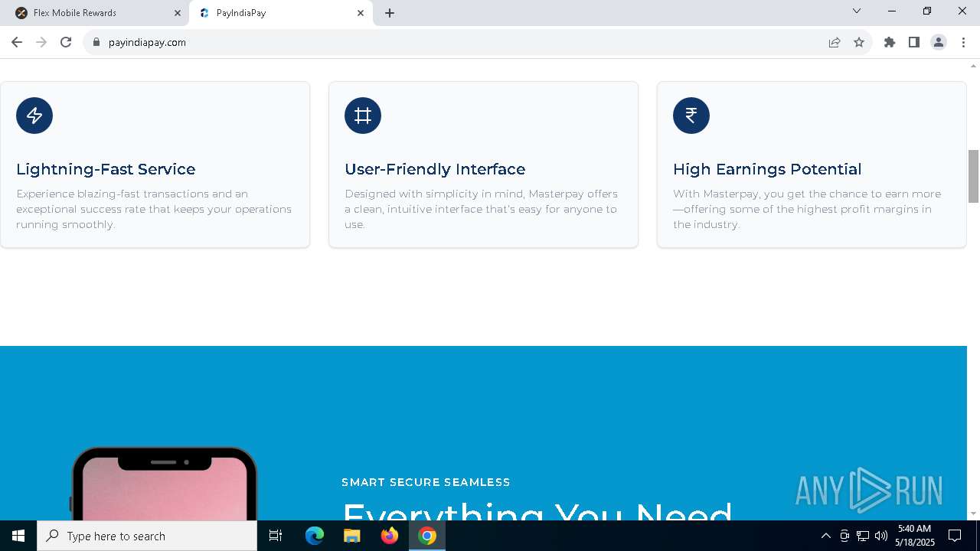Click the scrollbar up arrow
The width and height of the screenshot is (980, 551).
pos(974,66)
